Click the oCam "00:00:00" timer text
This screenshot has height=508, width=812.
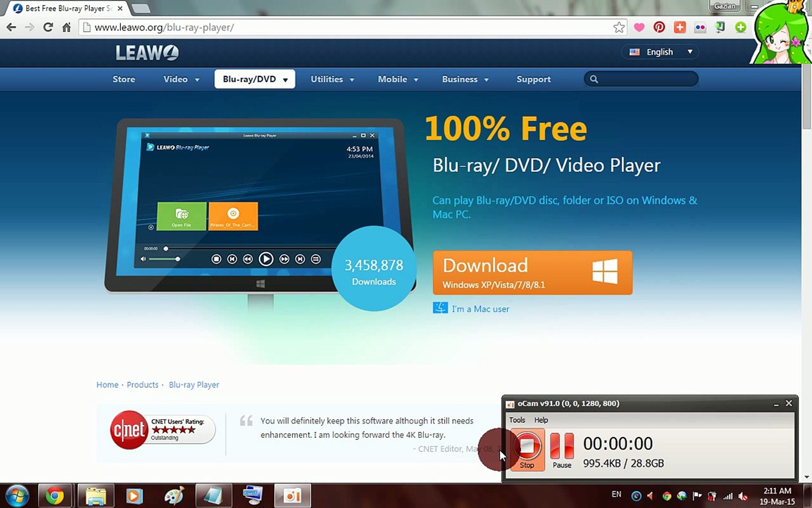617,444
